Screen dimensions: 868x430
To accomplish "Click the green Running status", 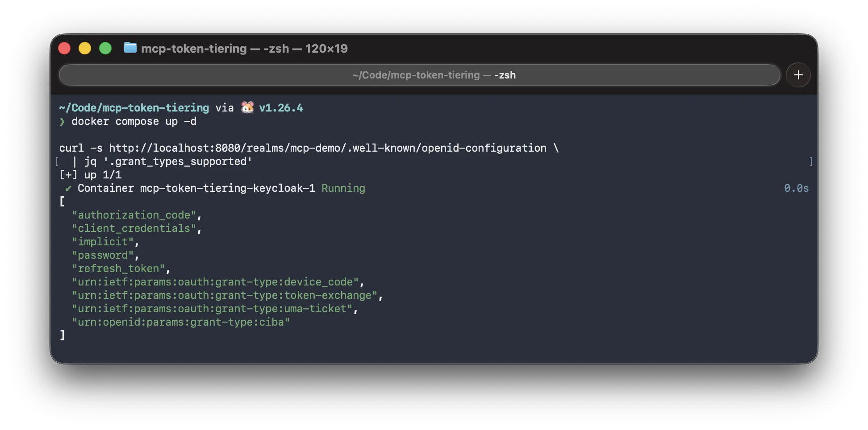I will coord(343,188).
